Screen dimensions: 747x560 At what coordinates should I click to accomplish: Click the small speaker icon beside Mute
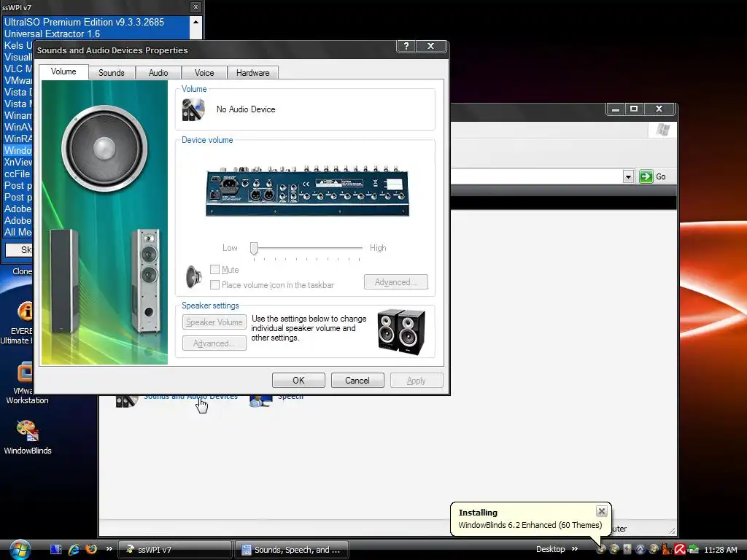point(193,276)
